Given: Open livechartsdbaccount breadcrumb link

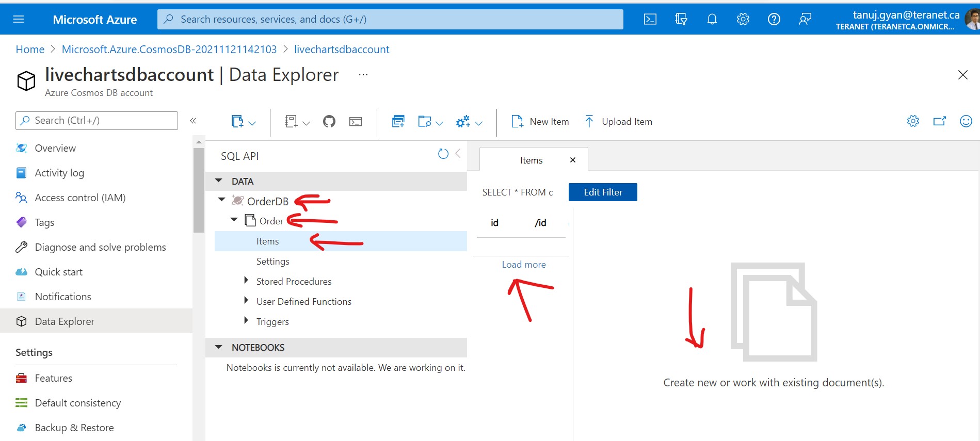Looking at the screenshot, I should (x=342, y=50).
